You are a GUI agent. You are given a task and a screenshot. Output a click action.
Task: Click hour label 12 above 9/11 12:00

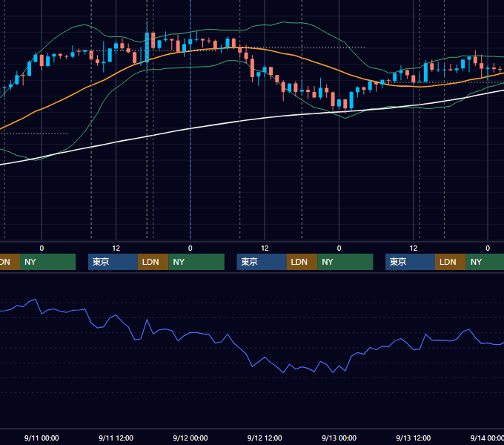tap(116, 248)
